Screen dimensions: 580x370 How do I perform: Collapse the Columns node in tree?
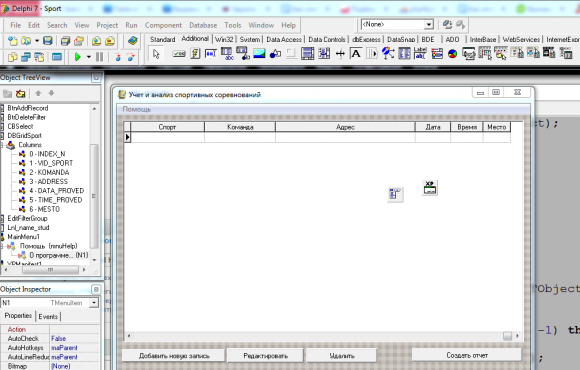(1, 145)
